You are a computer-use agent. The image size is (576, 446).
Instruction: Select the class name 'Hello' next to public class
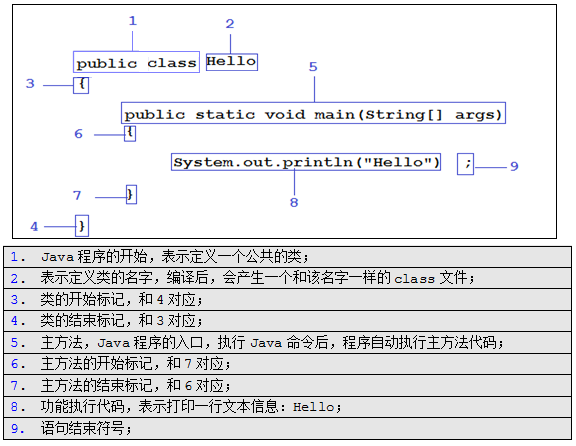(231, 62)
